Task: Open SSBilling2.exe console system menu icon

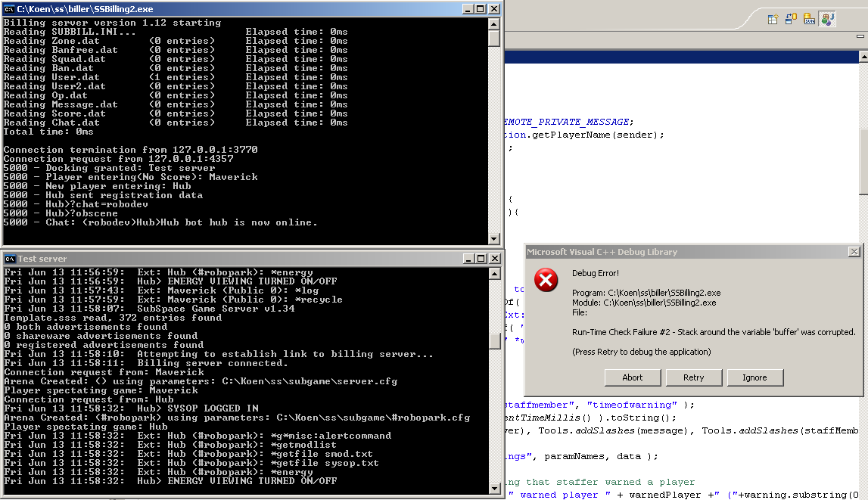Action: click(x=10, y=9)
